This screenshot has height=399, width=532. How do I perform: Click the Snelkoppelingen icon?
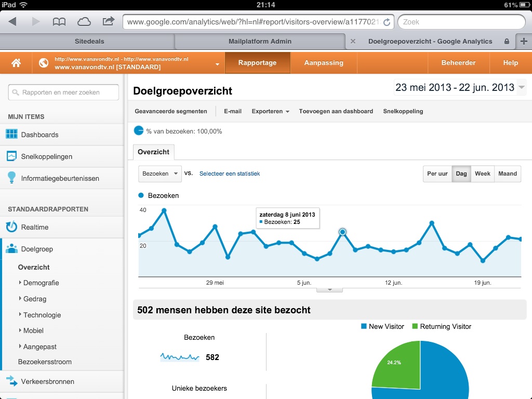coord(11,156)
